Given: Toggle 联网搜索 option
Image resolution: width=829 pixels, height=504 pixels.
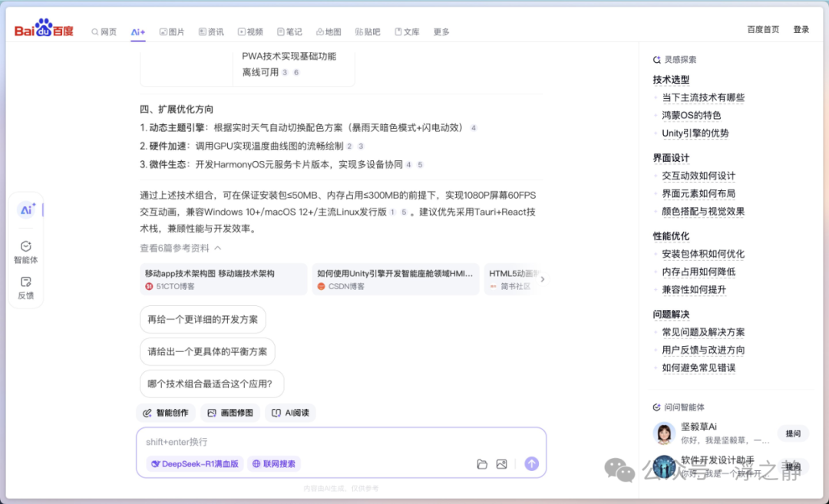Looking at the screenshot, I should [x=274, y=464].
